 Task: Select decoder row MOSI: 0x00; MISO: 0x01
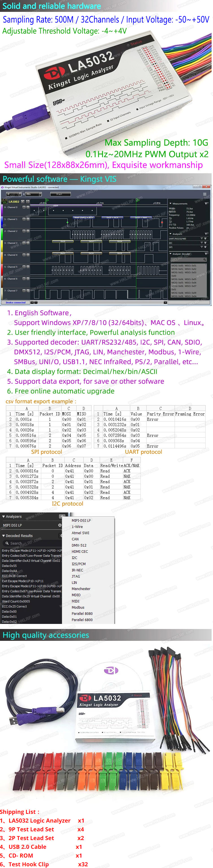184,266
